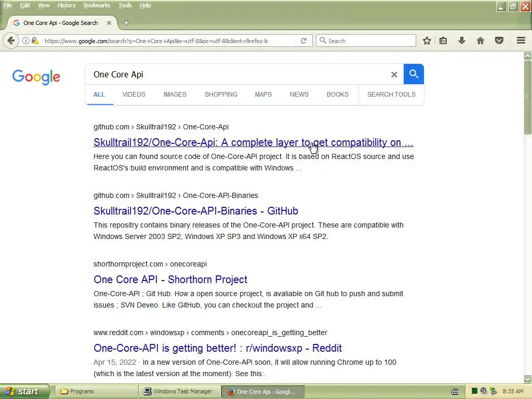
Task: Open One-Core-API-Binaries GitHub result link
Action: tap(196, 211)
